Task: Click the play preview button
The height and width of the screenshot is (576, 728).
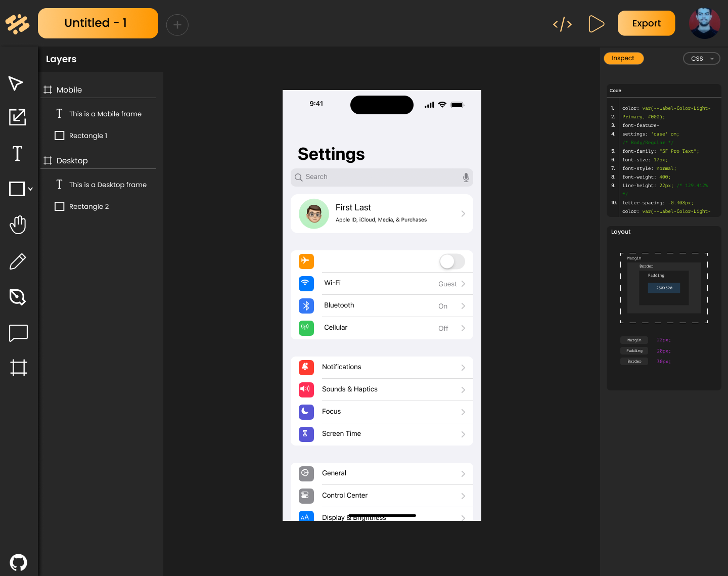Action: [597, 24]
